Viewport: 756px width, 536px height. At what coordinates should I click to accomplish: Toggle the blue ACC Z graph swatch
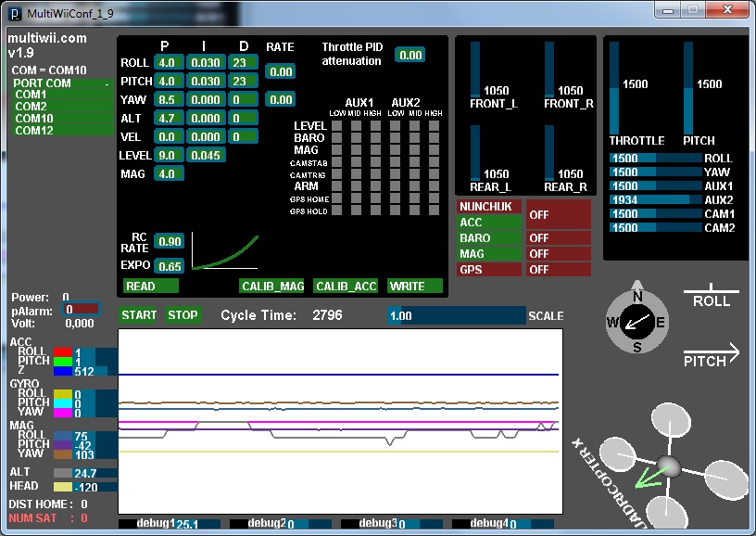62,371
